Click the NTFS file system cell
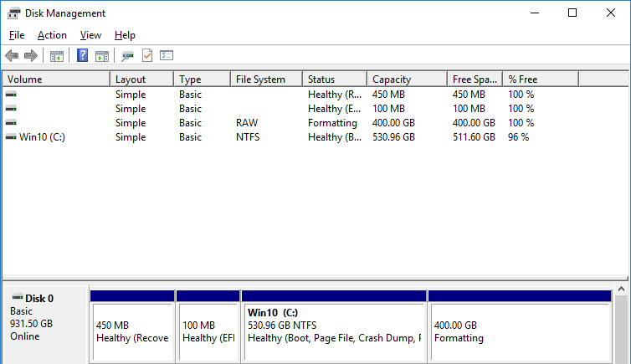This screenshot has width=631, height=364. (248, 137)
